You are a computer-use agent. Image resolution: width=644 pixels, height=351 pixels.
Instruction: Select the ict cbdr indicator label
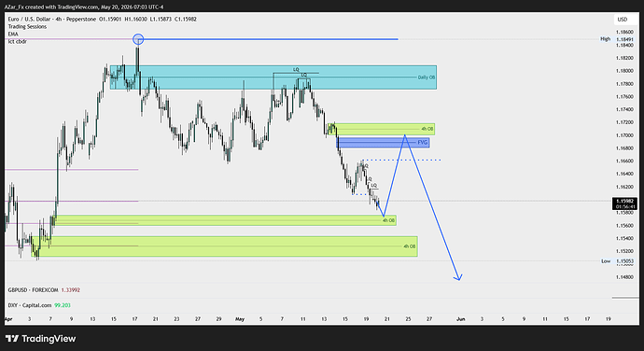(x=17, y=41)
